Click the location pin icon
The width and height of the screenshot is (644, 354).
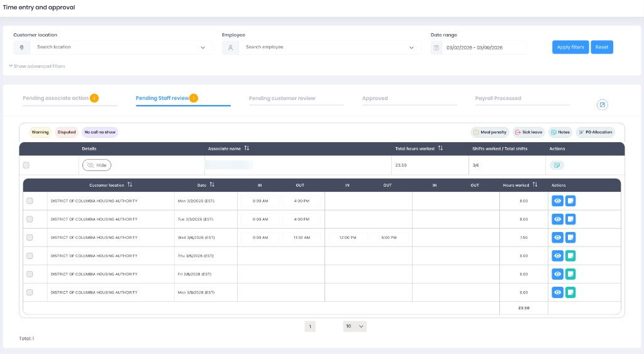pos(22,48)
